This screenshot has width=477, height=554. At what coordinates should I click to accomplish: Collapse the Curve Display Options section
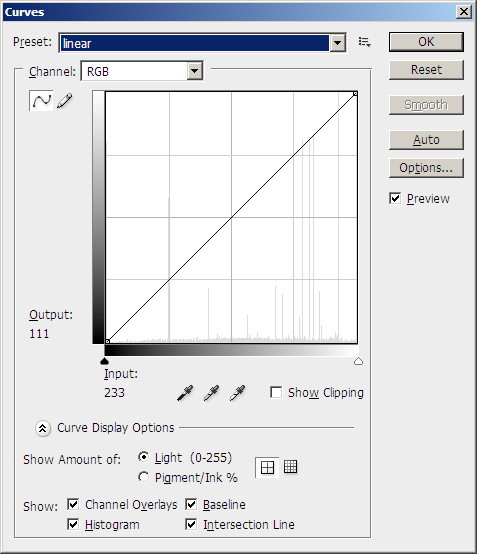pyautogui.click(x=42, y=428)
